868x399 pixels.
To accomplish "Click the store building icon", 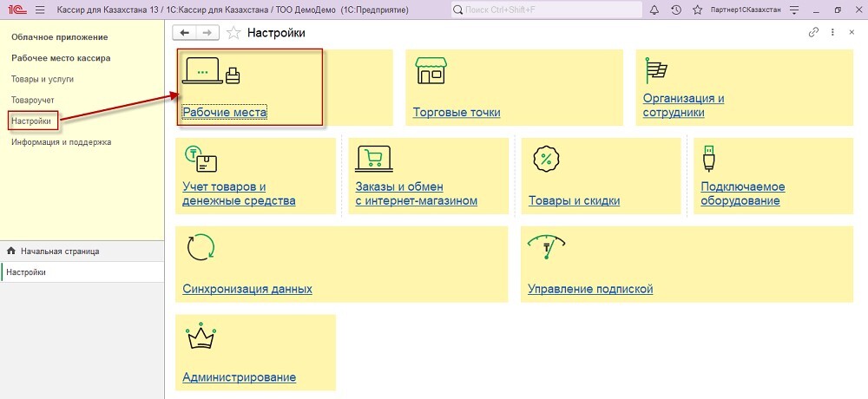I will pyautogui.click(x=431, y=70).
